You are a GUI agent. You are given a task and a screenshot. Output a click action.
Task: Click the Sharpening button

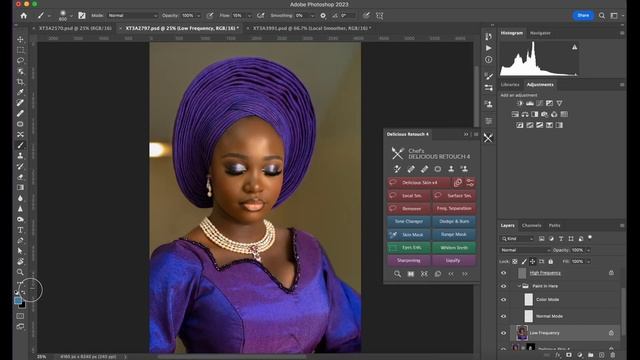click(409, 260)
